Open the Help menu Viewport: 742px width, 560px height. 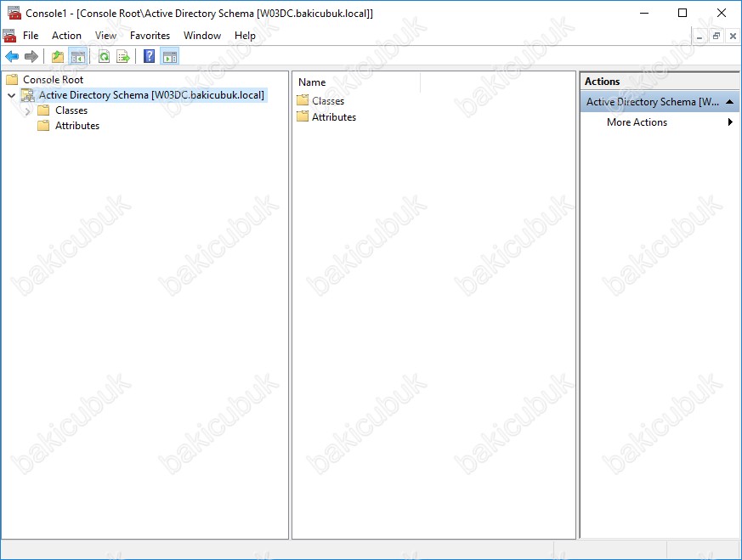point(245,36)
